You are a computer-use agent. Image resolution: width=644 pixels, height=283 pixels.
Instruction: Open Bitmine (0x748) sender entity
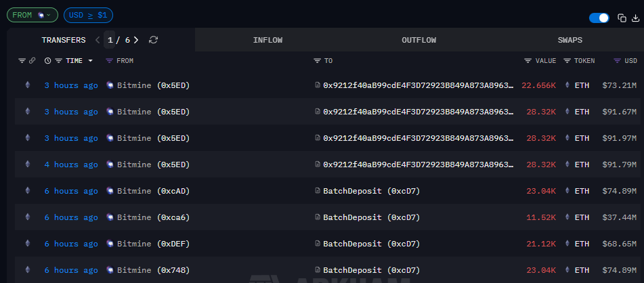(153, 270)
